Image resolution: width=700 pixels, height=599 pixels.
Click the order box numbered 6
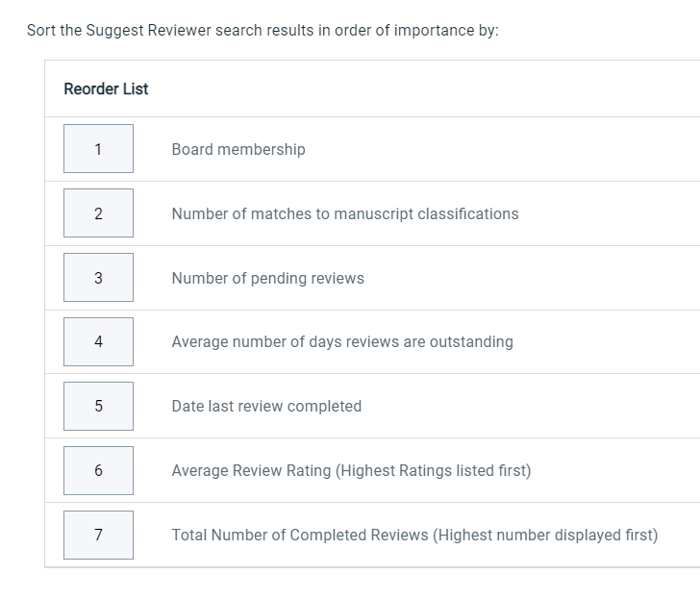[x=98, y=470]
